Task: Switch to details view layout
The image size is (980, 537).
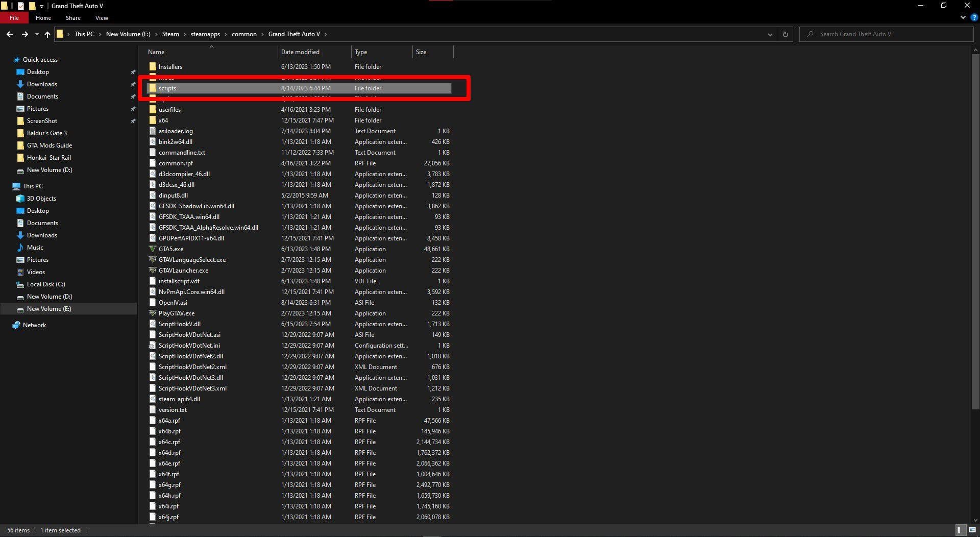Action: [x=959, y=530]
